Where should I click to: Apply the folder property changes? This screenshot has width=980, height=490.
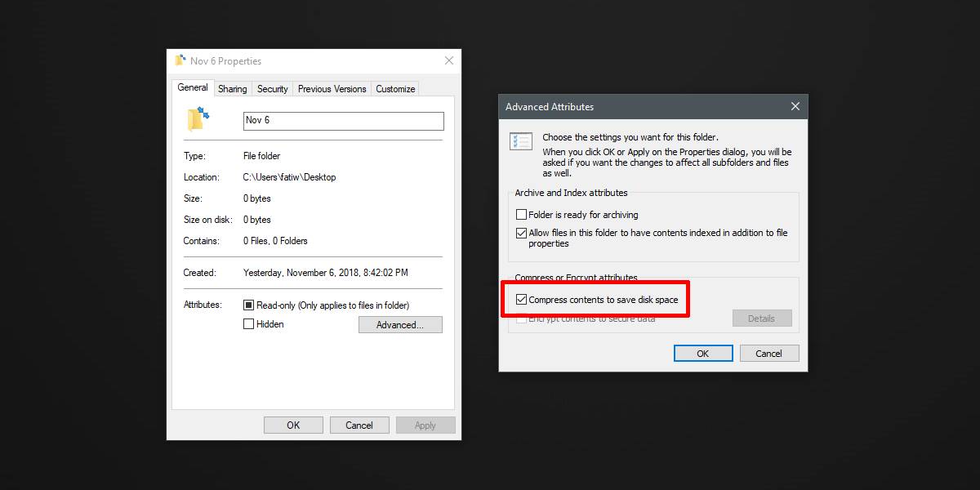425,425
